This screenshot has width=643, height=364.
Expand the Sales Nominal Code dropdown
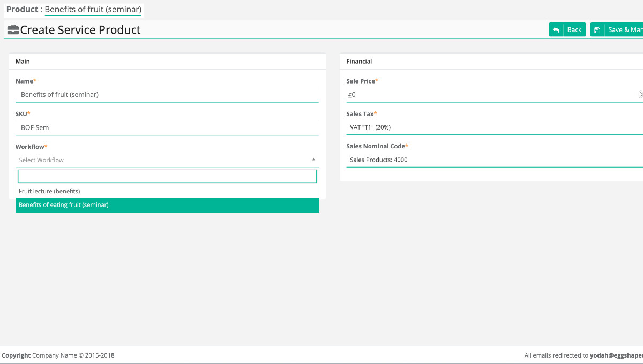point(493,160)
